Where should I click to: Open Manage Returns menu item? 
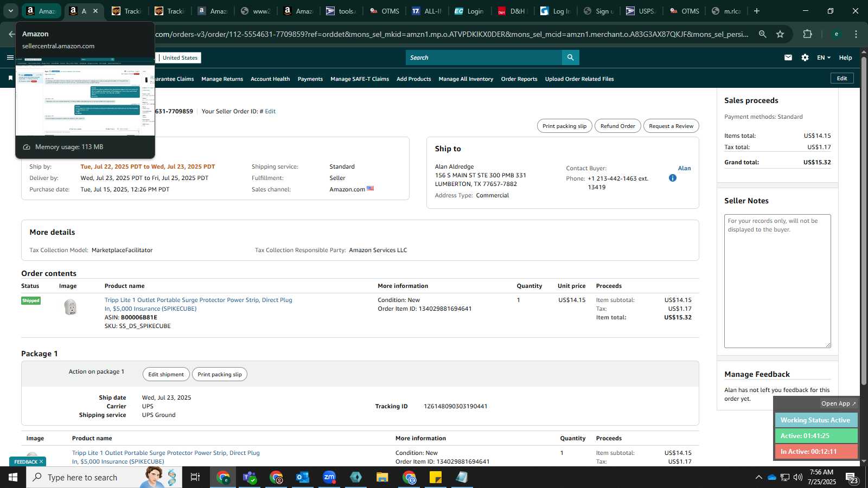pos(222,79)
